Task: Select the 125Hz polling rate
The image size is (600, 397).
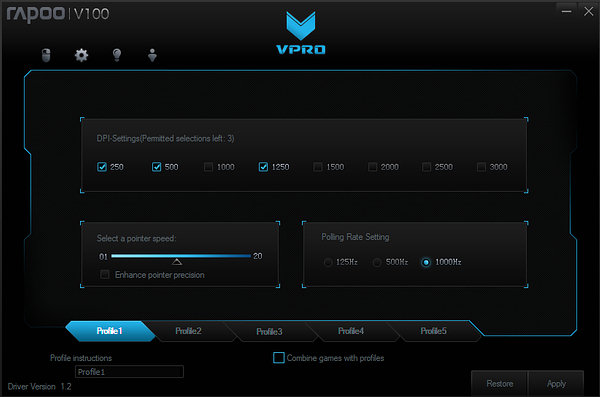Action: (x=328, y=262)
